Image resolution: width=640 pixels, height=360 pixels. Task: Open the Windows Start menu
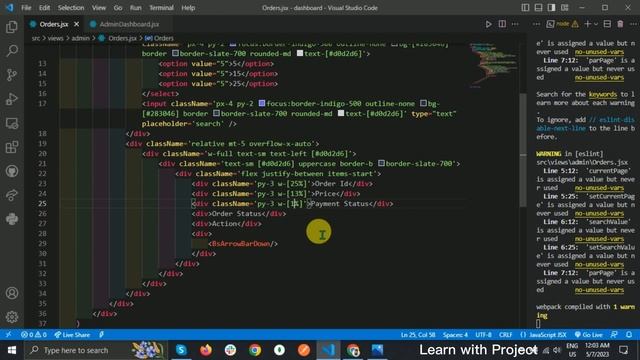pos(12,350)
